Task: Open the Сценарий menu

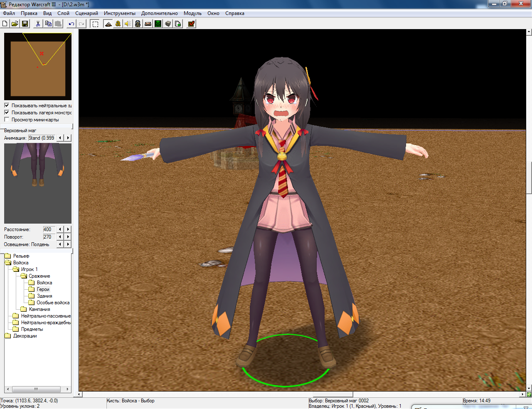Action: click(86, 13)
